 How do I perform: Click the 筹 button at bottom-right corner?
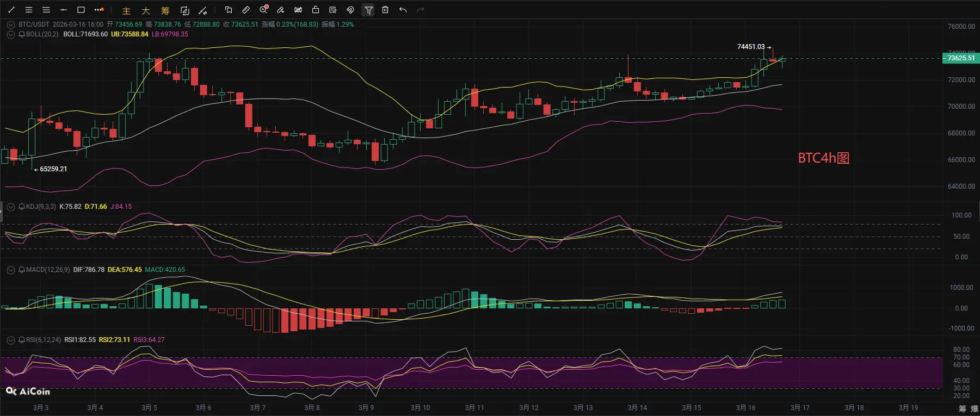pyautogui.click(x=963, y=408)
